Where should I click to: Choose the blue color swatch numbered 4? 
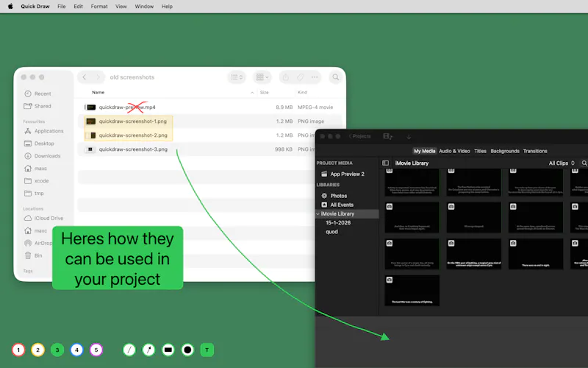pyautogui.click(x=77, y=350)
